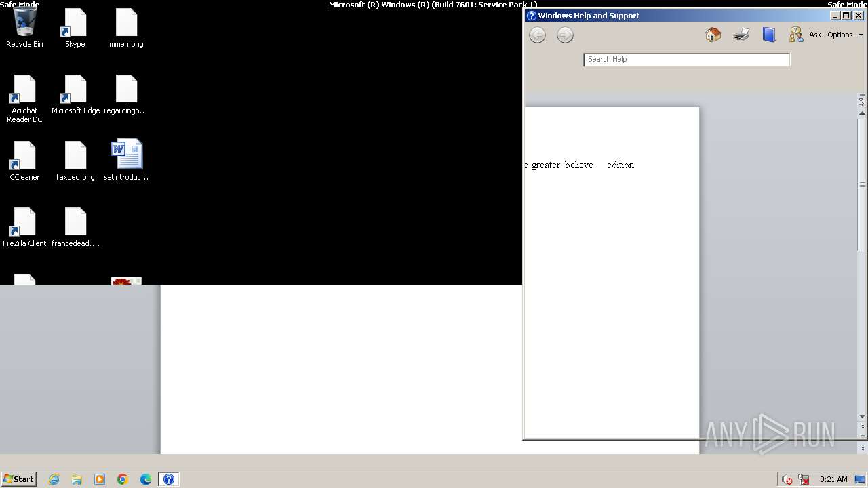Open the Start menu
This screenshot has width=868, height=488.
19,479
